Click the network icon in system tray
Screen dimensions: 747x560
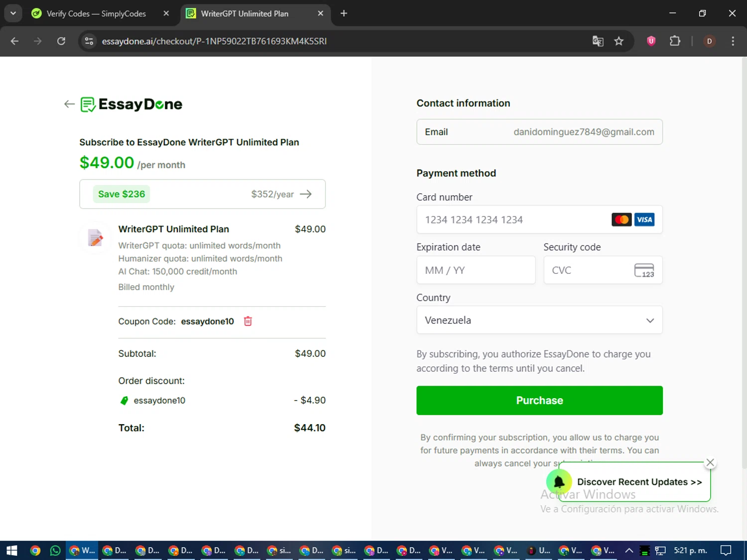pyautogui.click(x=660, y=551)
